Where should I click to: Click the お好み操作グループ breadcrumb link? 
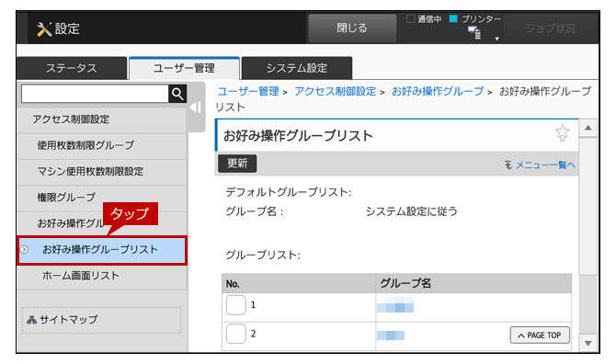438,92
